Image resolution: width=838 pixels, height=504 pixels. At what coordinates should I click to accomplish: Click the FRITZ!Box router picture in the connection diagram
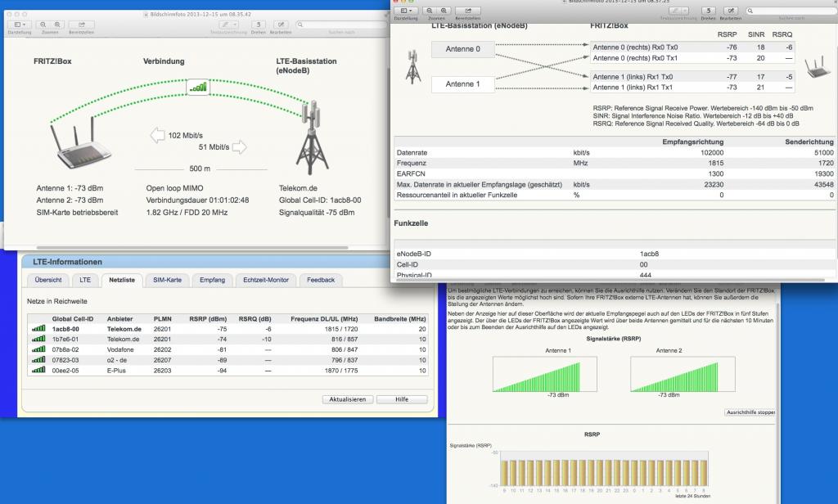click(82, 142)
